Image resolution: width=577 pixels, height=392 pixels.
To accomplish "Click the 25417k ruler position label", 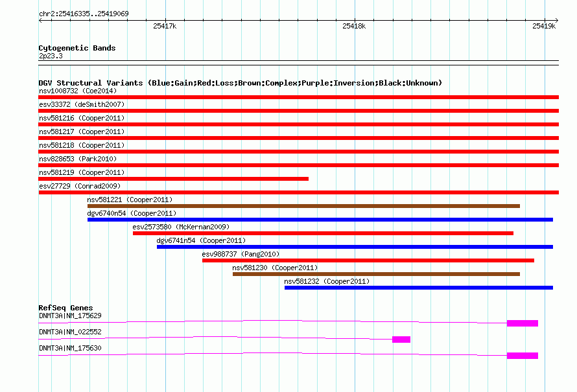I will (x=165, y=26).
